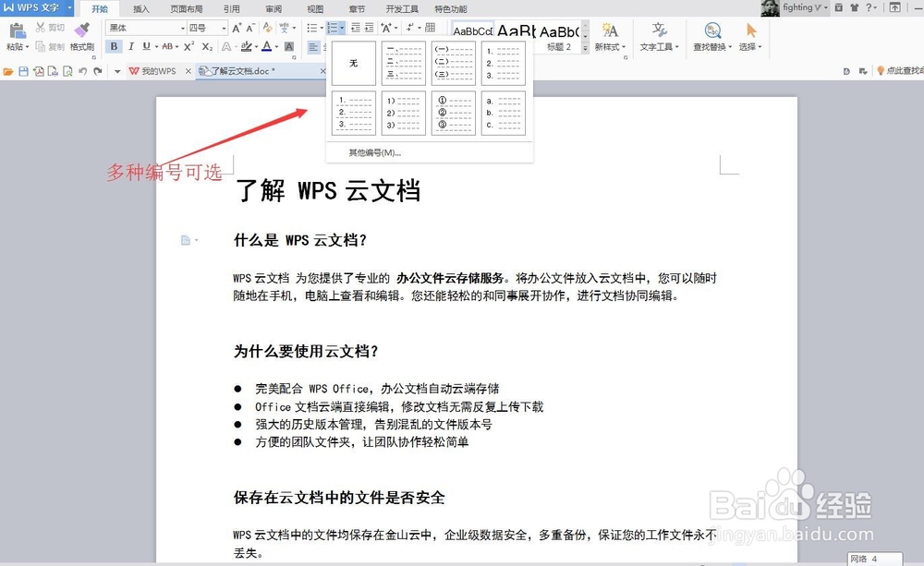Click the skin (shirt) icon in title bar
Image resolution: width=924 pixels, height=566 pixels.
coord(855,7)
